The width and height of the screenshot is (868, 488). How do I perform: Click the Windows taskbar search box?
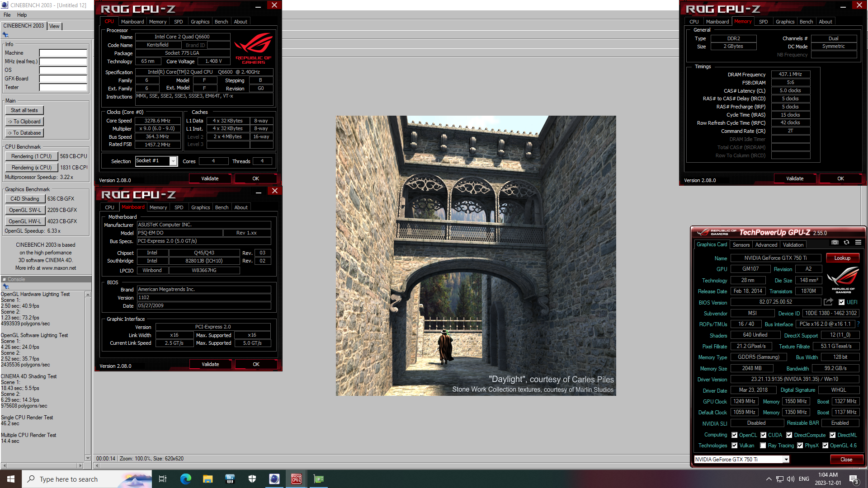click(87, 479)
